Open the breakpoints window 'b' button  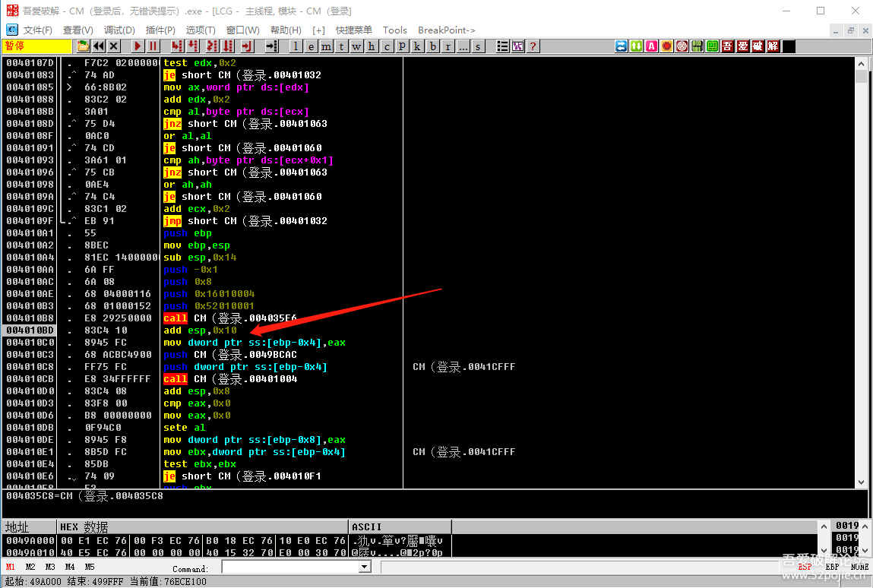[433, 46]
